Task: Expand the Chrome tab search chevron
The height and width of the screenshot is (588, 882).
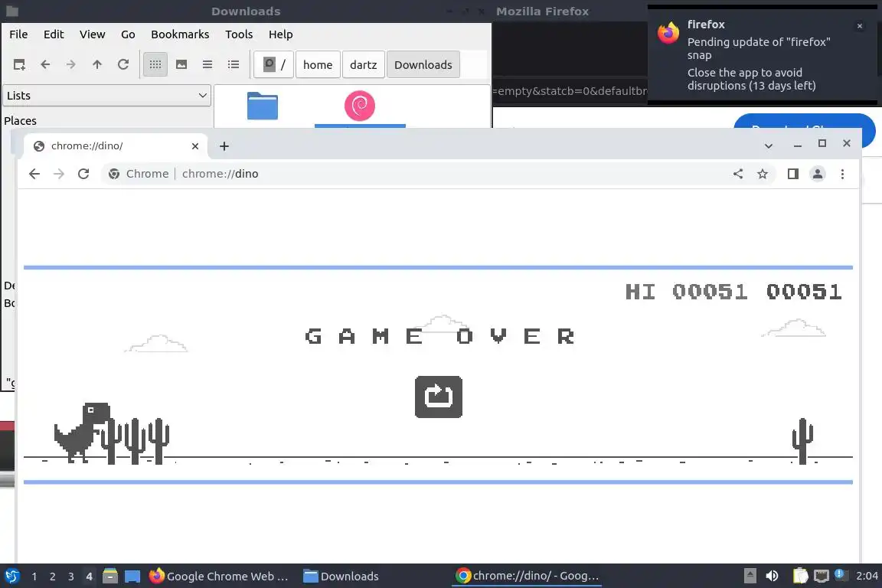Action: 769,145
